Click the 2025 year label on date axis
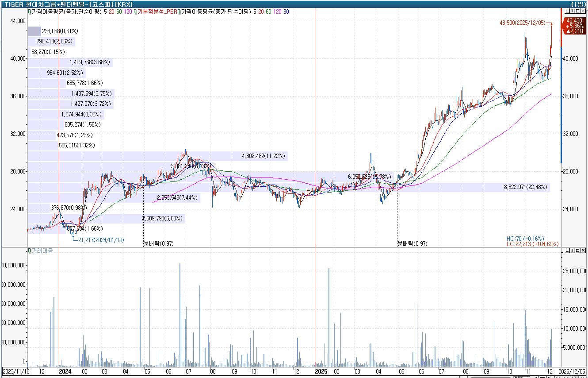 click(x=321, y=371)
